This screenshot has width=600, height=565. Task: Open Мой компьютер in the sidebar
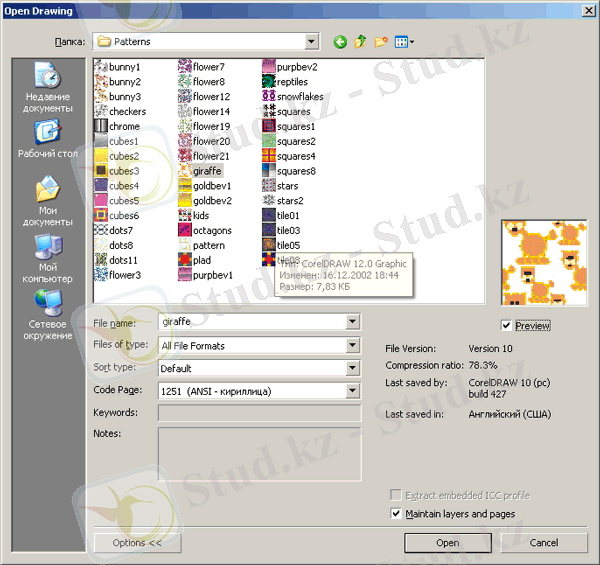48,258
